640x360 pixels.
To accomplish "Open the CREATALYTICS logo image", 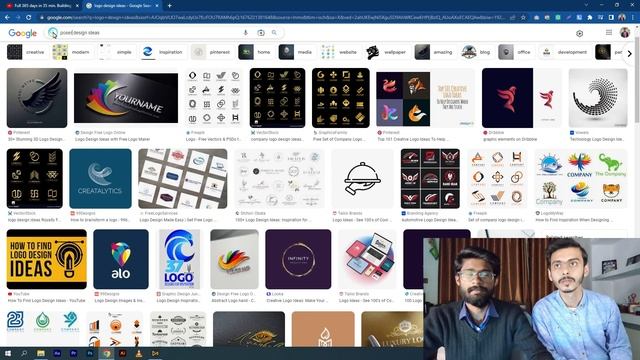I will [100, 178].
